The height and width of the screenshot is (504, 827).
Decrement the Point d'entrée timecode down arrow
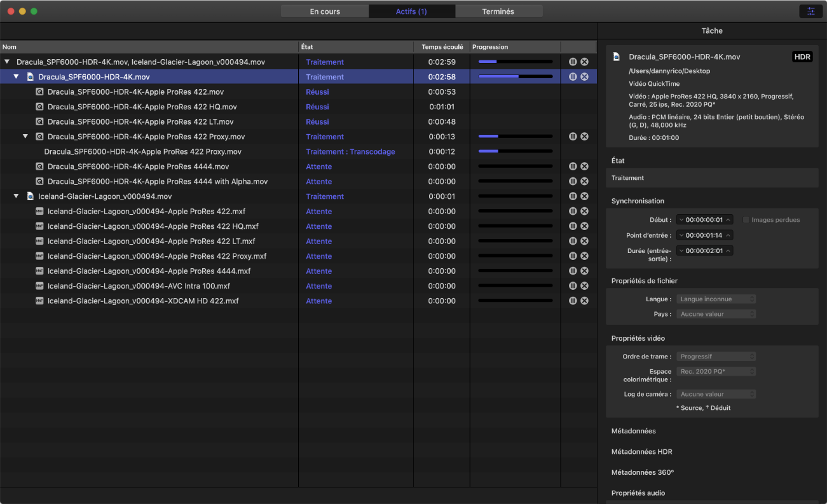[681, 235]
